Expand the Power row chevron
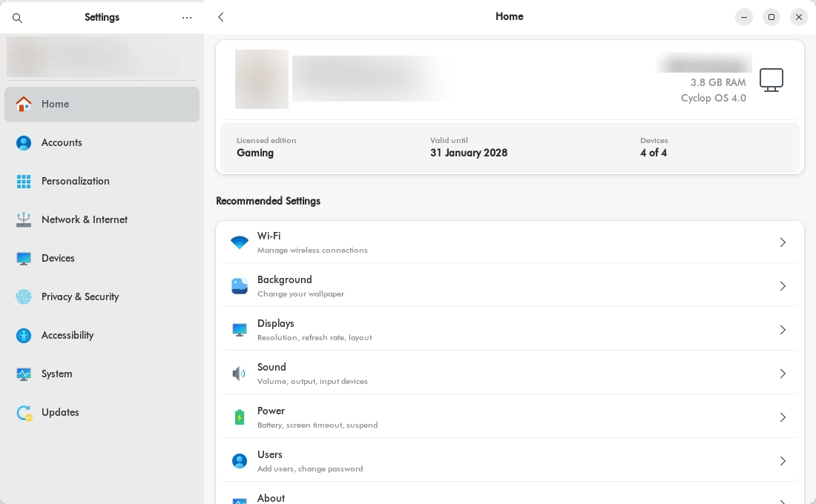This screenshot has width=816, height=504. coord(783,417)
